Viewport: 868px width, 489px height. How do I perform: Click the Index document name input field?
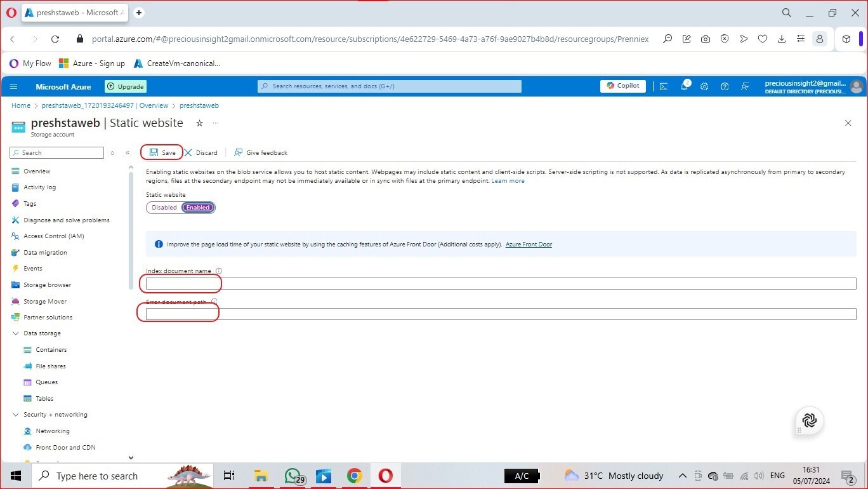[501, 283]
